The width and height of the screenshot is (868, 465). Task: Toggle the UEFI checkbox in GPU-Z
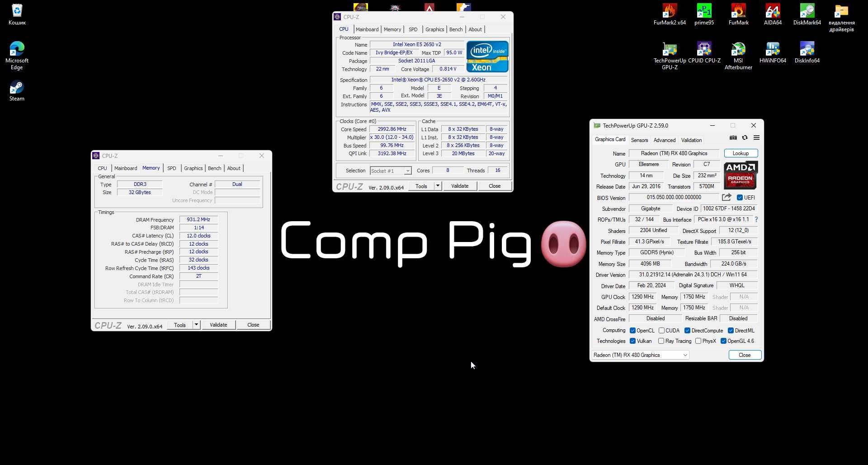pos(740,198)
